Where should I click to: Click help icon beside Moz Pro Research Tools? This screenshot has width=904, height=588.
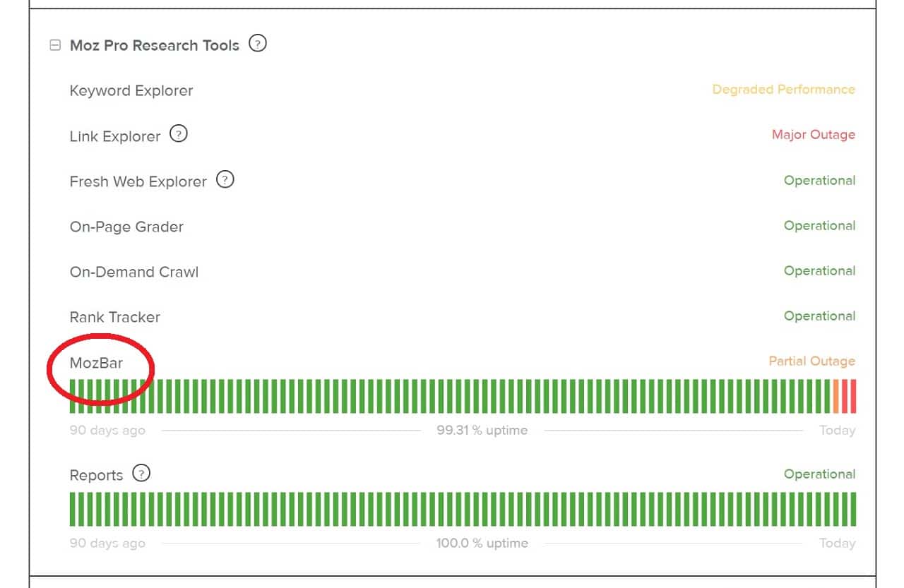coord(258,44)
